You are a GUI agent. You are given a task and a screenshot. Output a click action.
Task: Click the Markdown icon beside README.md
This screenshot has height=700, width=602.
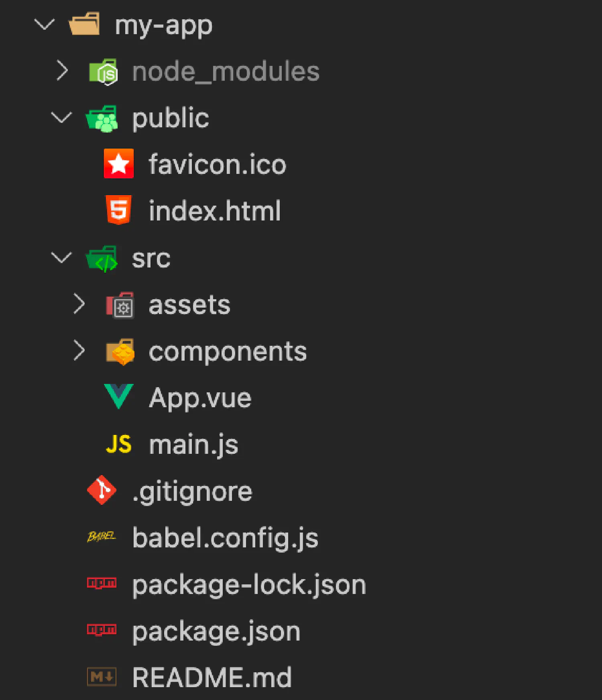pyautogui.click(x=102, y=677)
